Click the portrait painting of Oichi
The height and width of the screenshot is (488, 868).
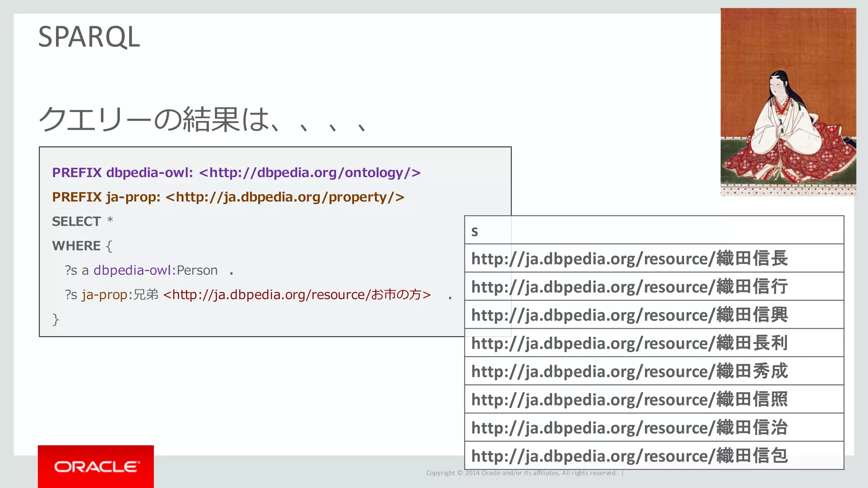coord(788,102)
